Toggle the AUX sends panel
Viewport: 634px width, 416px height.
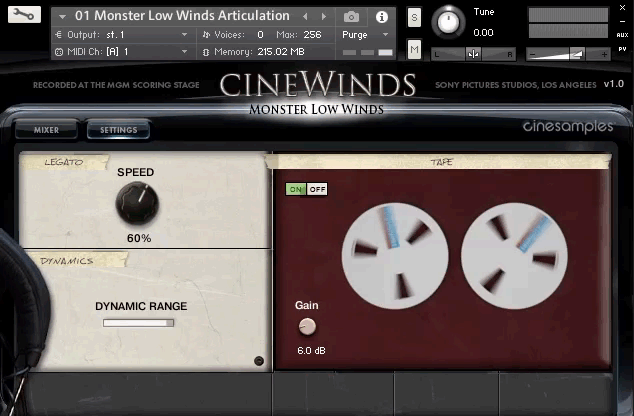coord(622,35)
